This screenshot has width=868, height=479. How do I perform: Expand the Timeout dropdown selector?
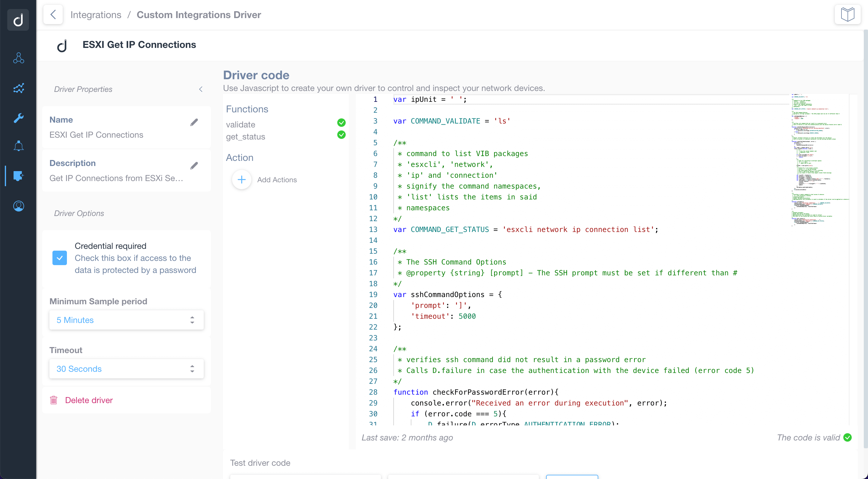tap(126, 369)
